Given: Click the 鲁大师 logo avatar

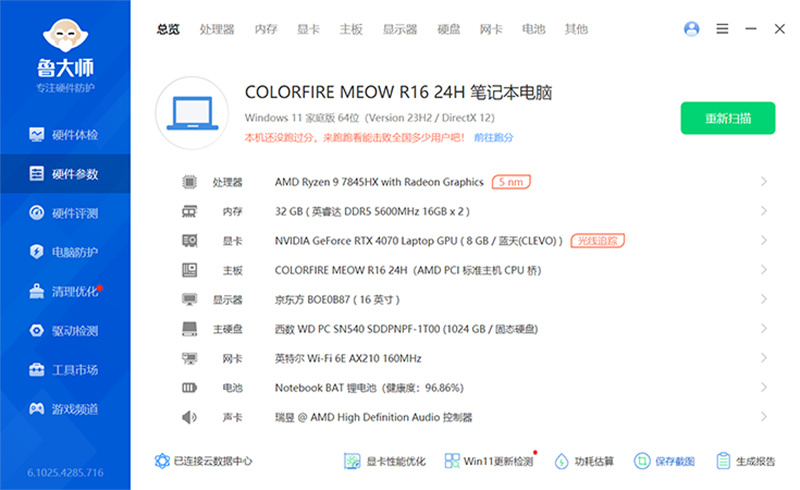Looking at the screenshot, I should pos(65,36).
